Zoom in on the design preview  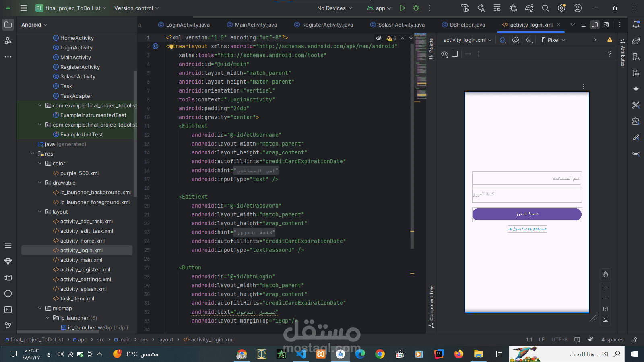(x=605, y=288)
